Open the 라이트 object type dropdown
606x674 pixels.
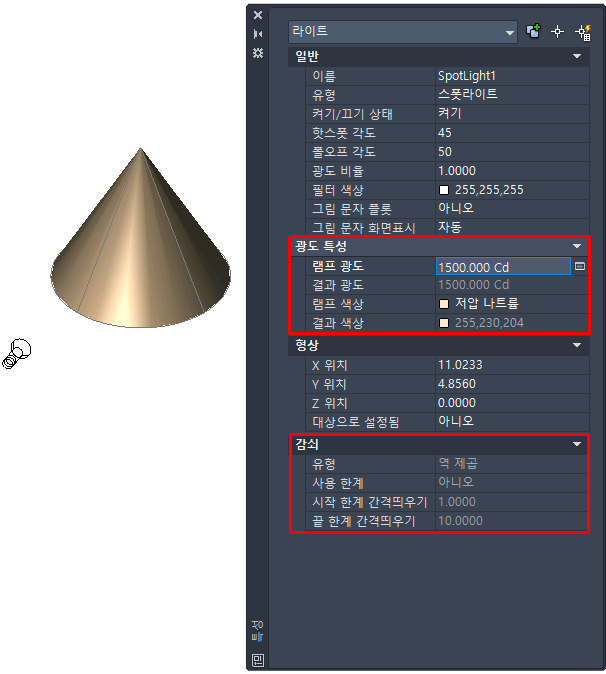pyautogui.click(x=403, y=31)
